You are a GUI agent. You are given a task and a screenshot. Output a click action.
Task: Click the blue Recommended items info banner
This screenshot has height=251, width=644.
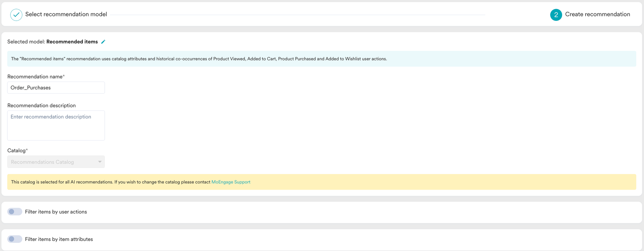click(x=322, y=59)
